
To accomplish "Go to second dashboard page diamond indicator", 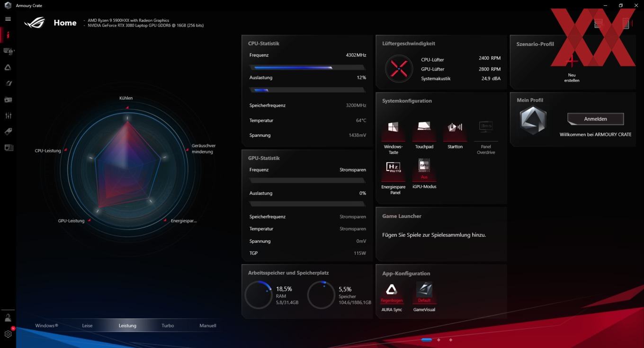I will tap(438, 339).
